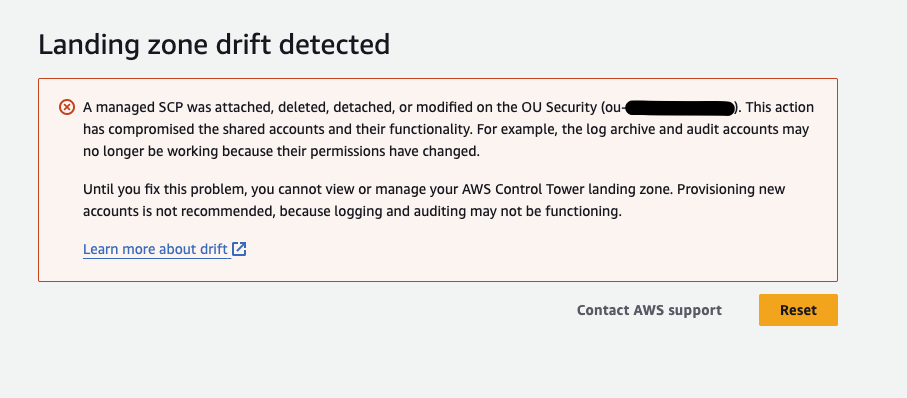Screen dimensions: 907x398
Task: Click the blacked-out OU identifier bar
Action: coord(680,108)
